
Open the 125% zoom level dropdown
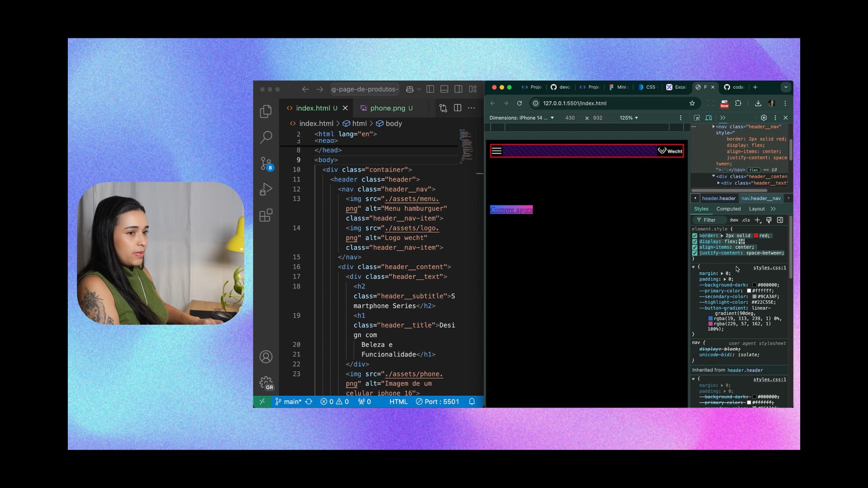click(629, 118)
